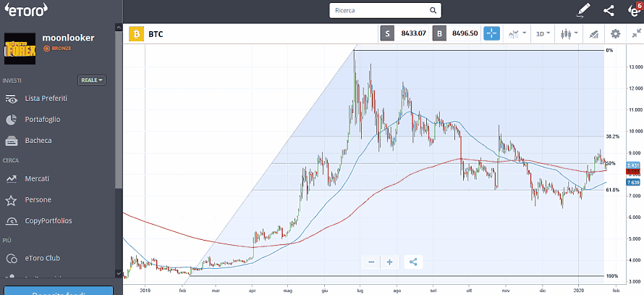Screen dimensions: 644x295
Task: Click the 50% Fibonacci level label
Action: (610, 163)
